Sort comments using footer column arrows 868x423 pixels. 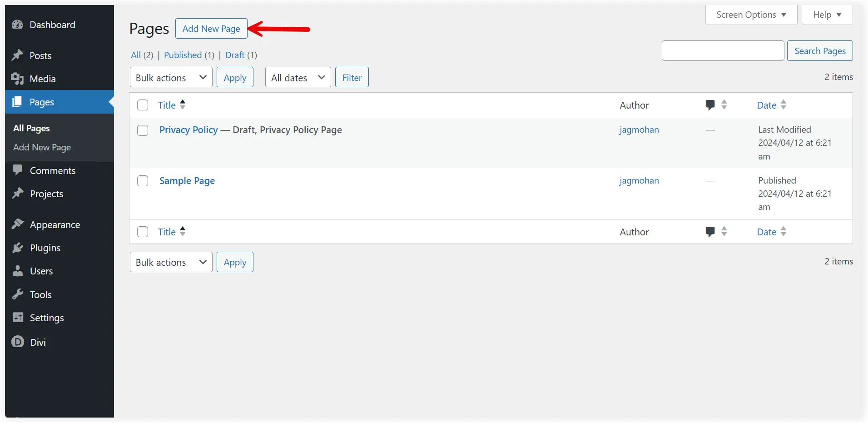click(x=724, y=231)
